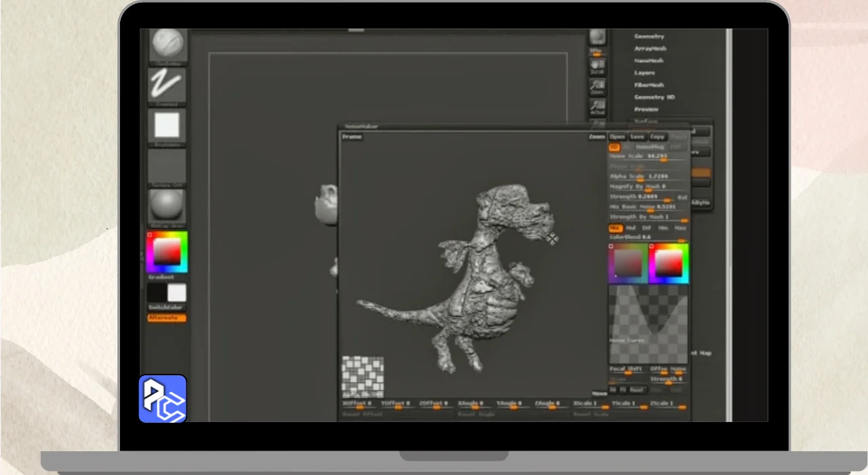
Task: Click the Scroll canvas icon
Action: (597, 68)
